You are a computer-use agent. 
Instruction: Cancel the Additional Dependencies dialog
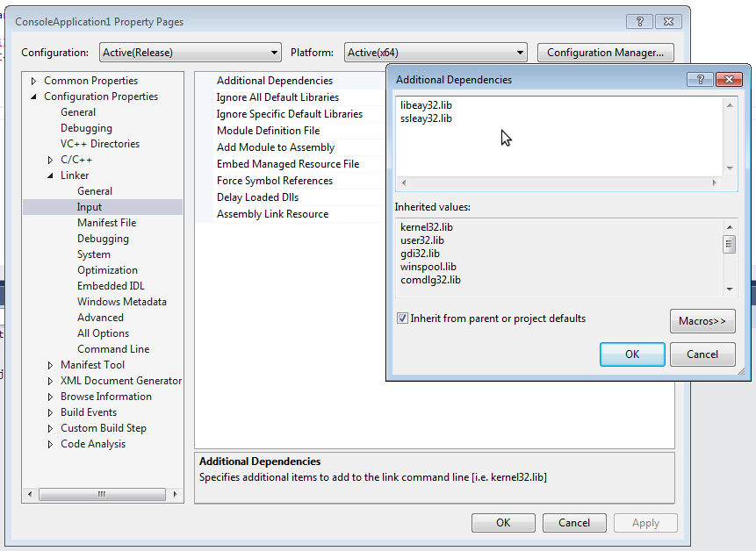[702, 354]
